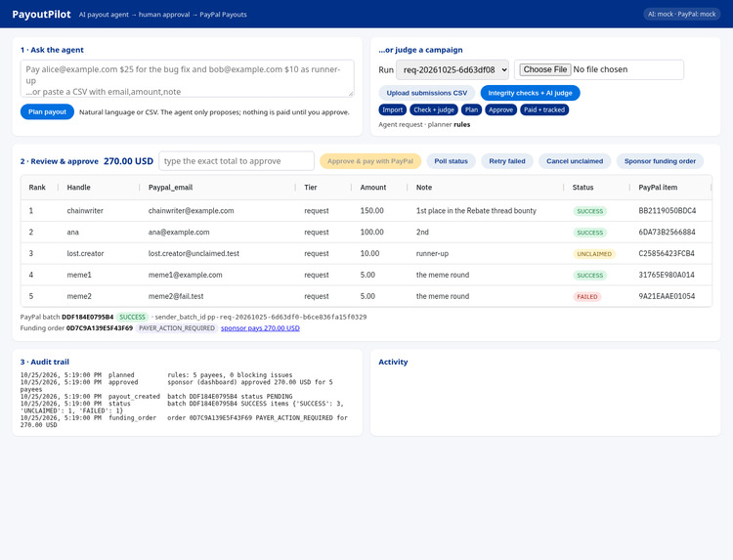The image size is (733, 560).
Task: Click the Sponsor funding order button
Action: pos(660,161)
